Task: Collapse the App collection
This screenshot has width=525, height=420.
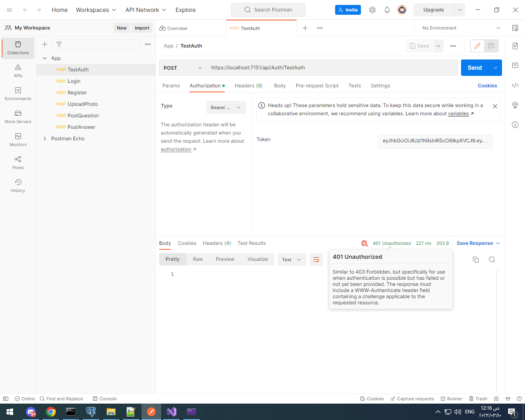Action: pos(45,58)
